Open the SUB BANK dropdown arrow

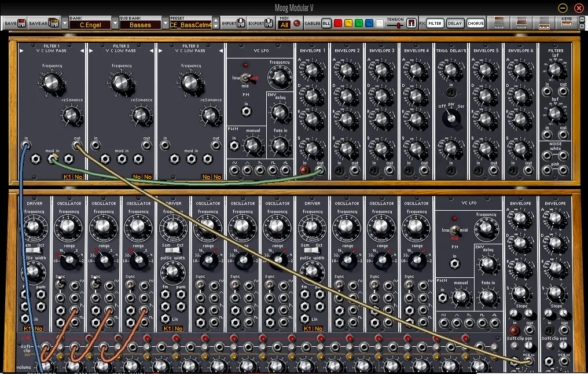point(115,23)
